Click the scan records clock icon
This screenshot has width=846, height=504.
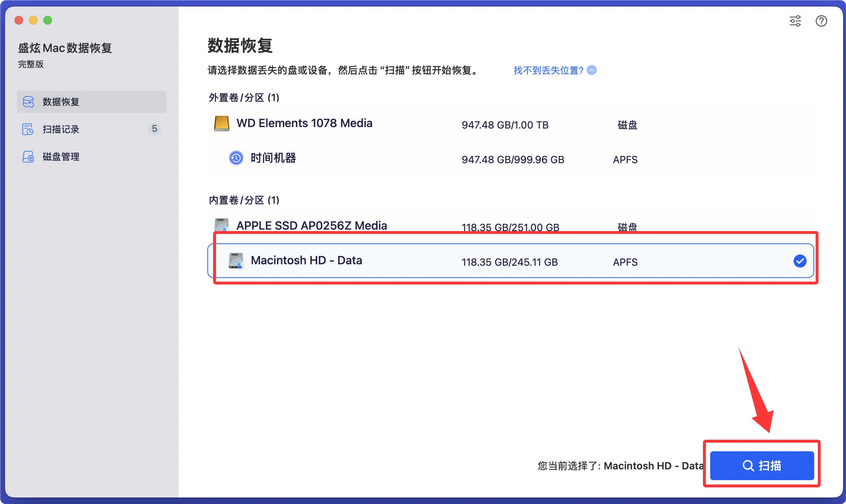[x=28, y=129]
